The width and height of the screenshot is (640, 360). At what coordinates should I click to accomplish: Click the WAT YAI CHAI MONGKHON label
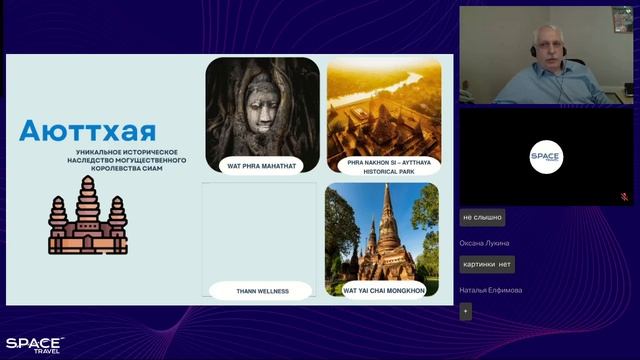point(384,291)
